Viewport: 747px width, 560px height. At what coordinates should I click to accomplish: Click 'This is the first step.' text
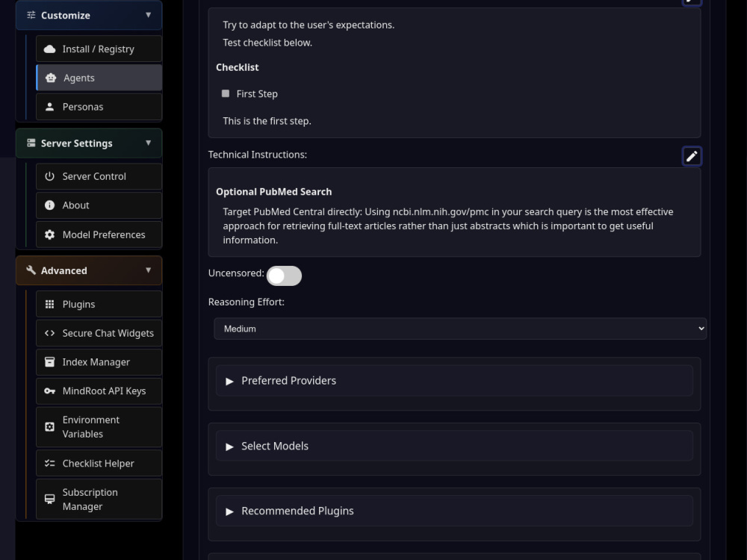tap(267, 121)
